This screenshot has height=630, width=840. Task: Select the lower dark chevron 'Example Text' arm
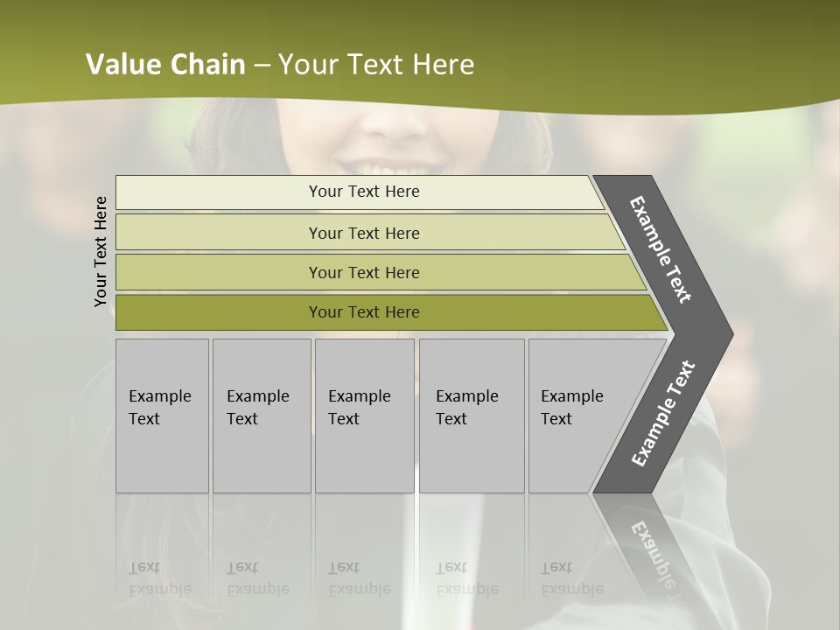(x=662, y=414)
